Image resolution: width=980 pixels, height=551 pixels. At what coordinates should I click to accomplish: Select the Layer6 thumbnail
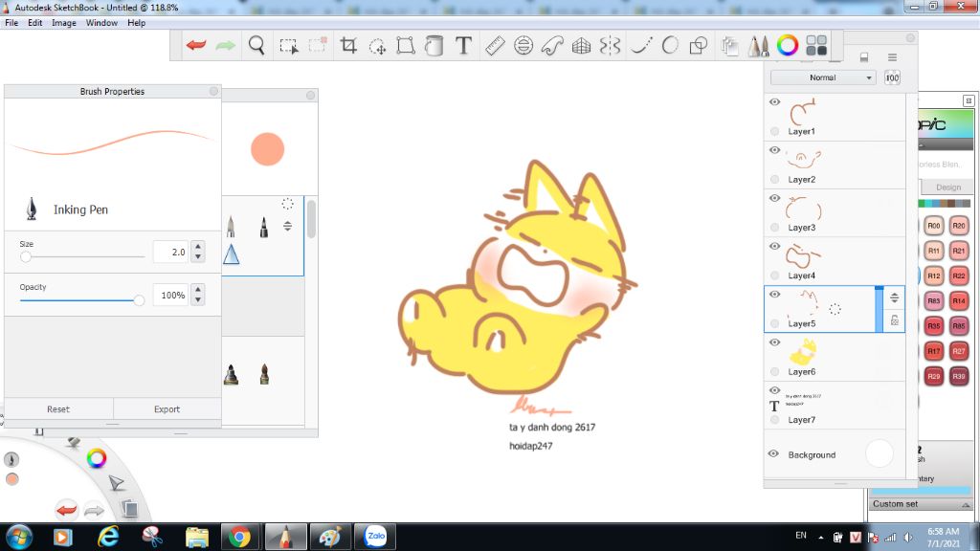[803, 352]
